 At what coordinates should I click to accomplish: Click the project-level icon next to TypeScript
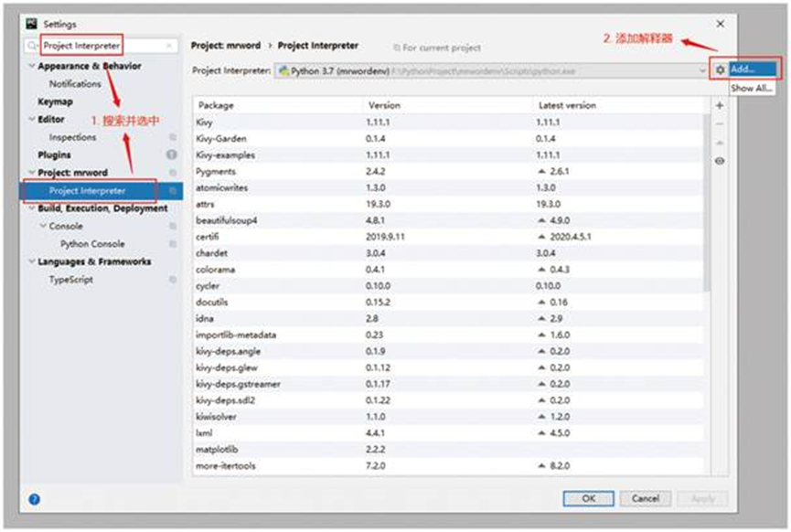tap(173, 280)
